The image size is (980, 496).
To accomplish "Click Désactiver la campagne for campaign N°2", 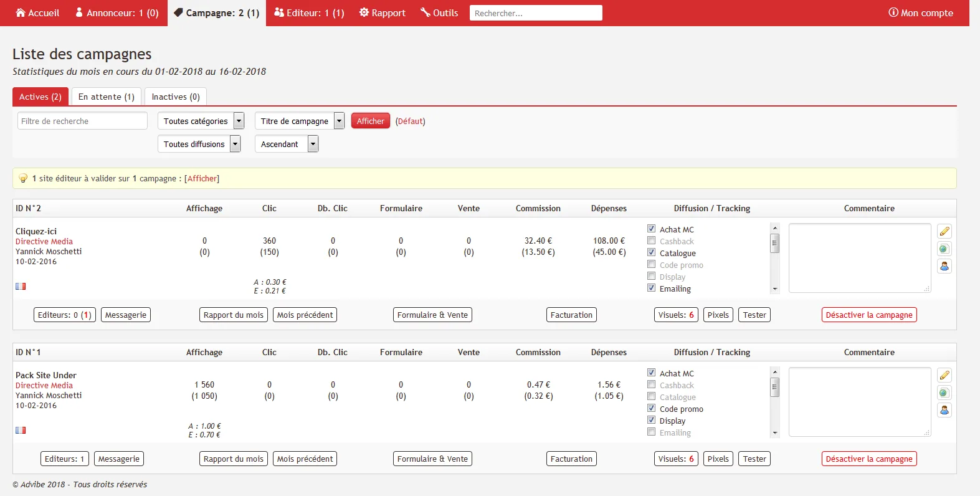I will point(869,315).
